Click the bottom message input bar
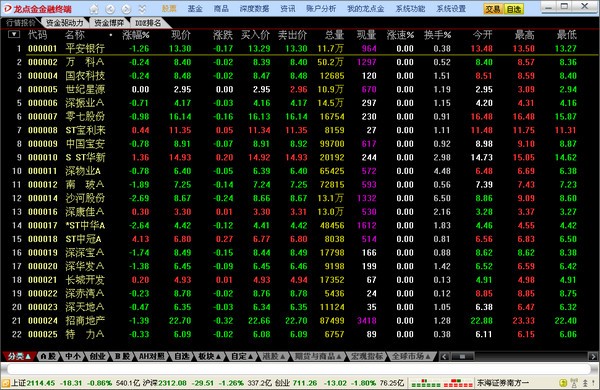Screen dimensions: 600x390 pos(298,369)
